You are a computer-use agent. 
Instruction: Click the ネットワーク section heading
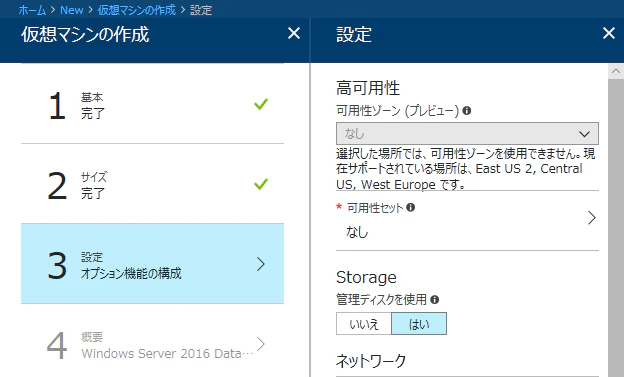pyautogui.click(x=371, y=361)
